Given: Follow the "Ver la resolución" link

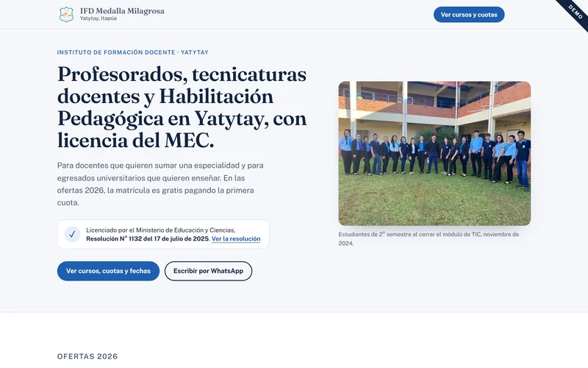Looking at the screenshot, I should [x=236, y=238].
